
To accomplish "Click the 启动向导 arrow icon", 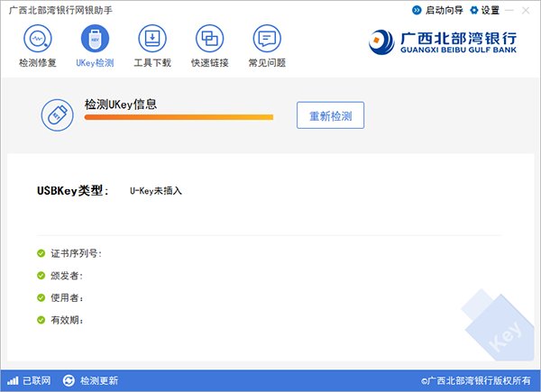I will pos(417,10).
